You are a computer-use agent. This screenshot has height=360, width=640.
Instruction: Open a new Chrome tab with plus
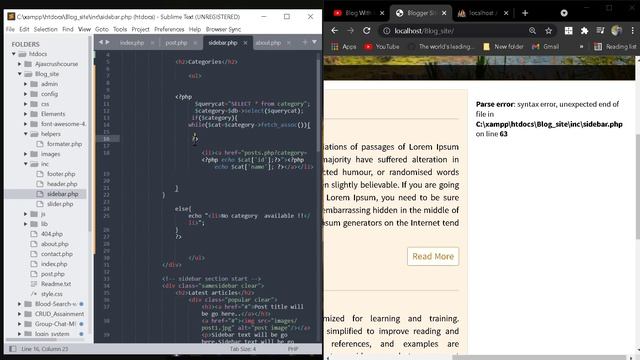click(525, 13)
